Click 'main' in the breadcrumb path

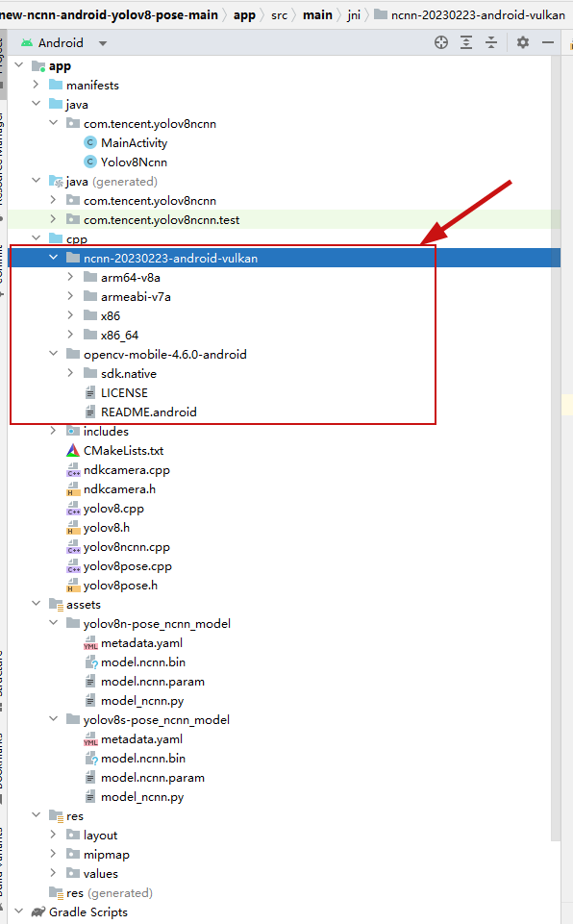[317, 15]
